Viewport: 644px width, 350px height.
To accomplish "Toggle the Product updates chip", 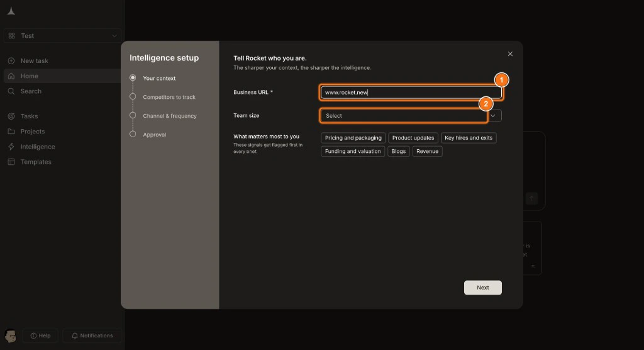I will (x=413, y=138).
